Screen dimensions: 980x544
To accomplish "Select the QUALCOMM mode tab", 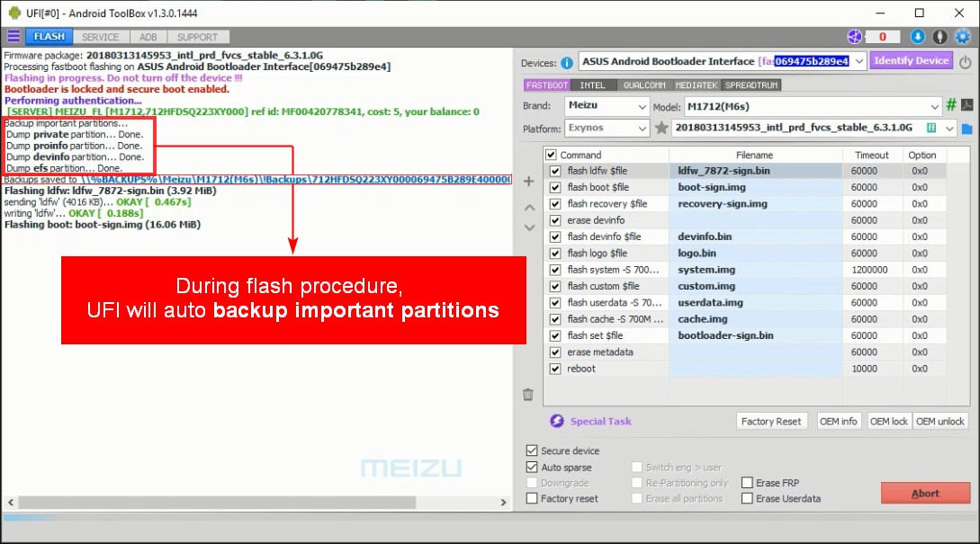I will (x=644, y=85).
